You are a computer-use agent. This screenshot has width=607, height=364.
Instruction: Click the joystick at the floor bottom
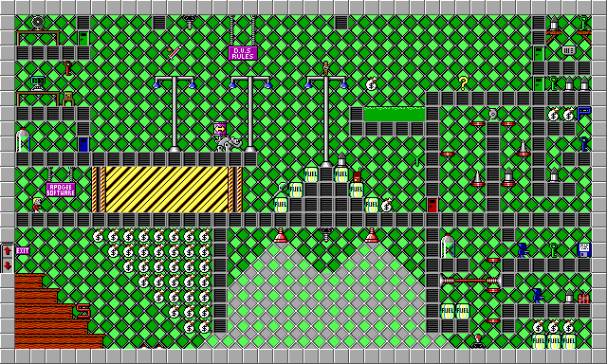[x=478, y=341]
